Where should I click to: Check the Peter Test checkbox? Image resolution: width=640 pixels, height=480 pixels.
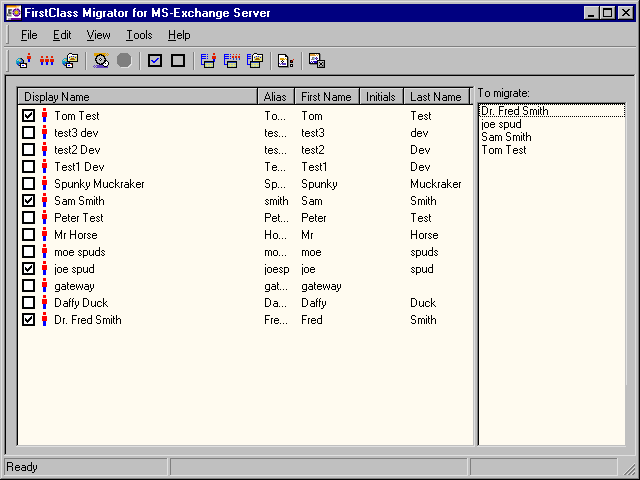[28, 218]
